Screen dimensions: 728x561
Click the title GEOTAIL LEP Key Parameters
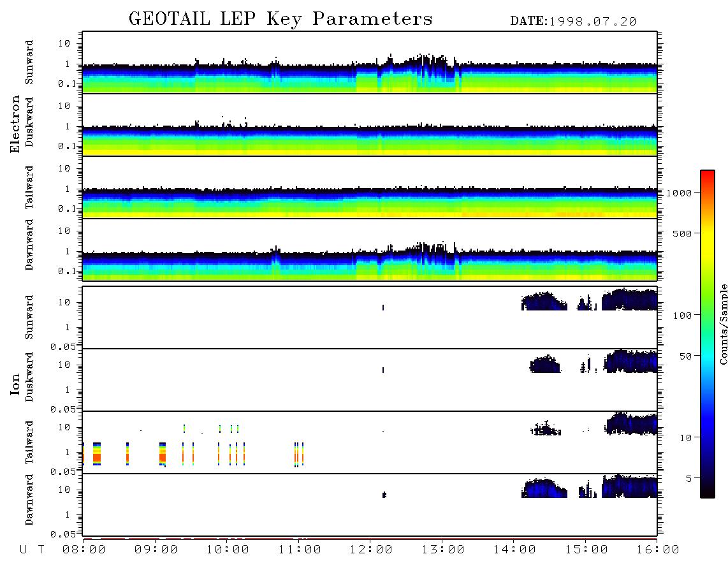(x=280, y=19)
